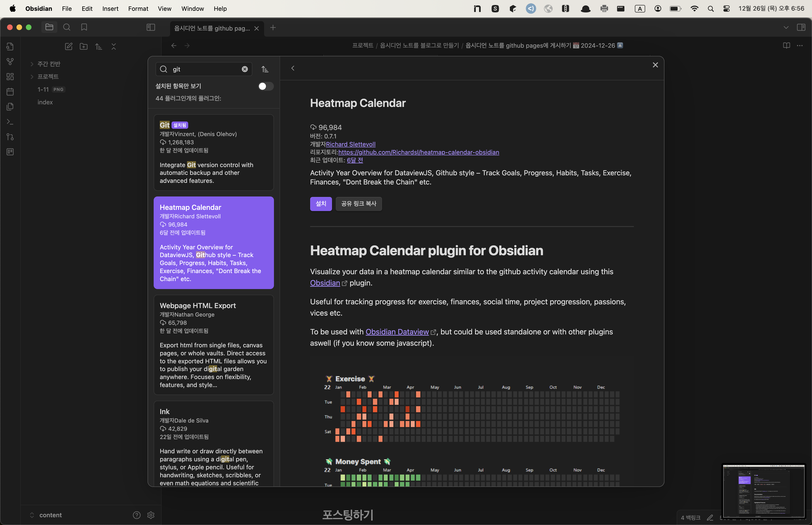Collapse all folders in file explorer
The image size is (812, 525).
pyautogui.click(x=114, y=47)
